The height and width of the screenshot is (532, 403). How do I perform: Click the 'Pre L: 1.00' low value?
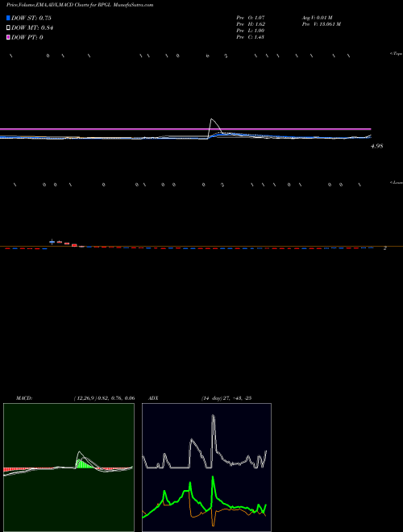pyautogui.click(x=251, y=31)
